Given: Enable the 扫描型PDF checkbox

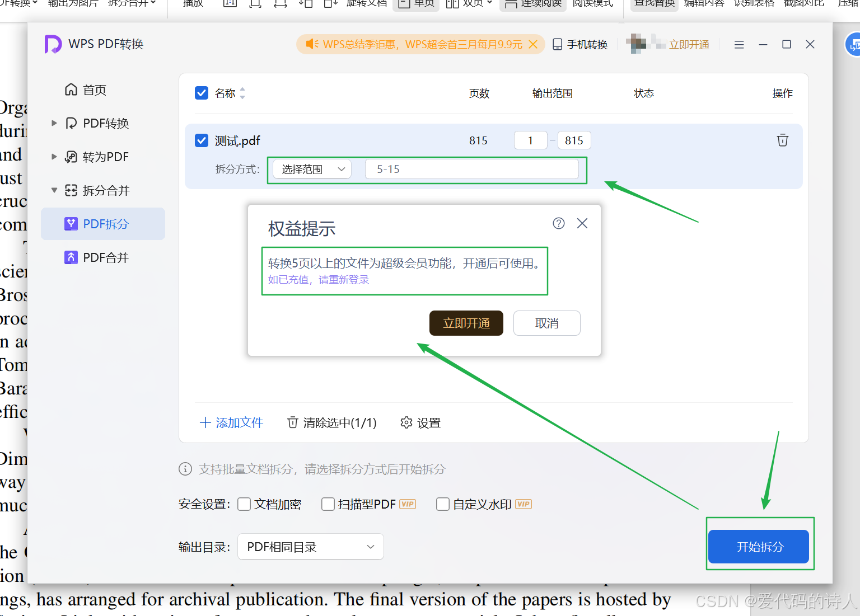Looking at the screenshot, I should [328, 504].
